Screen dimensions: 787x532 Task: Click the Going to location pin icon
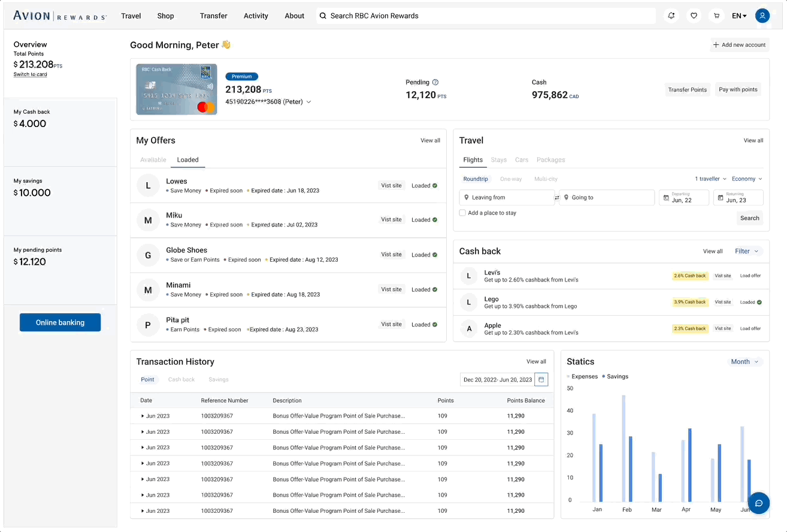point(565,197)
